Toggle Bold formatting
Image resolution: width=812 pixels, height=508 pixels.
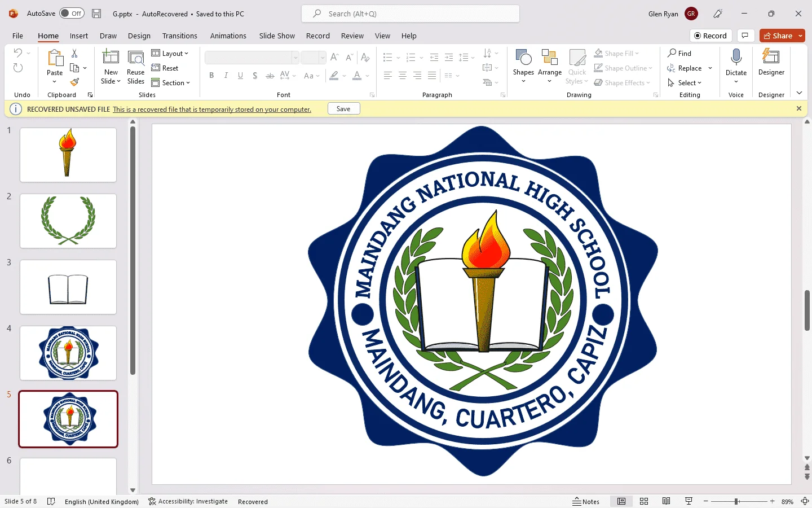(211, 76)
